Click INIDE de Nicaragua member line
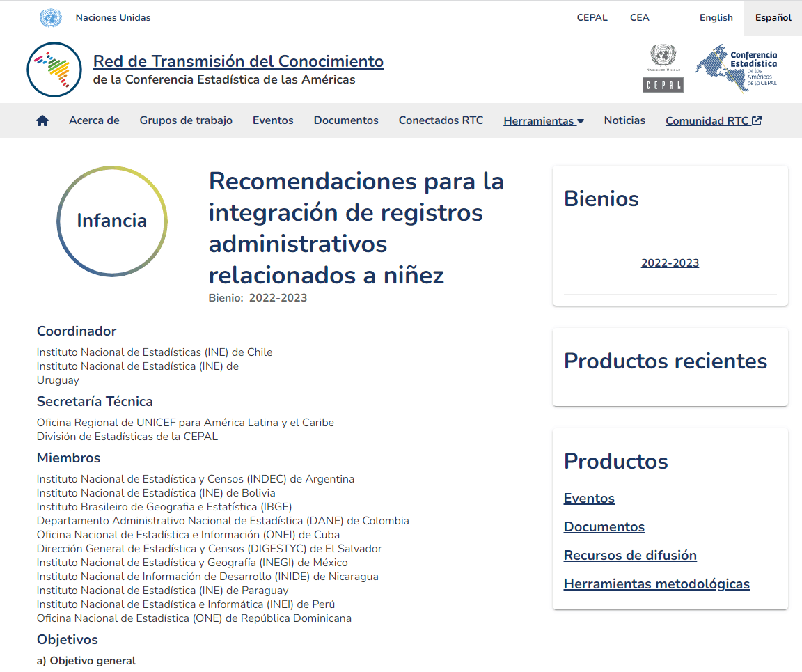The image size is (802, 672). coord(207,577)
